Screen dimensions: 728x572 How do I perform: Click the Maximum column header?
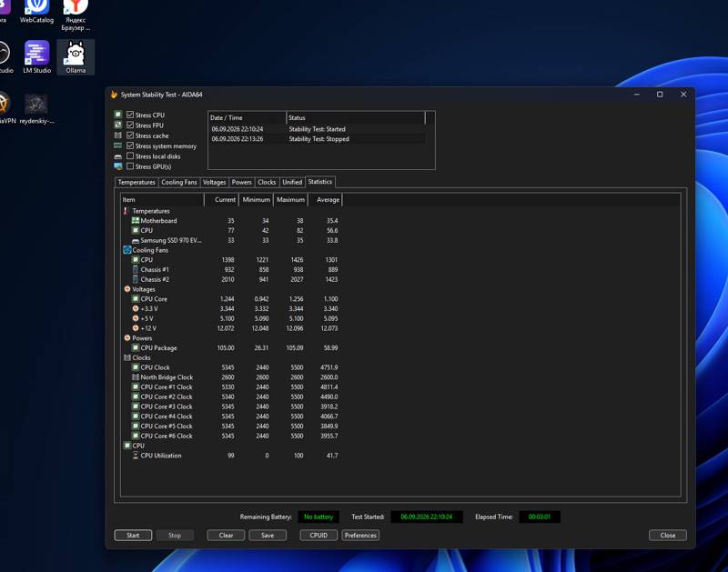pos(290,199)
